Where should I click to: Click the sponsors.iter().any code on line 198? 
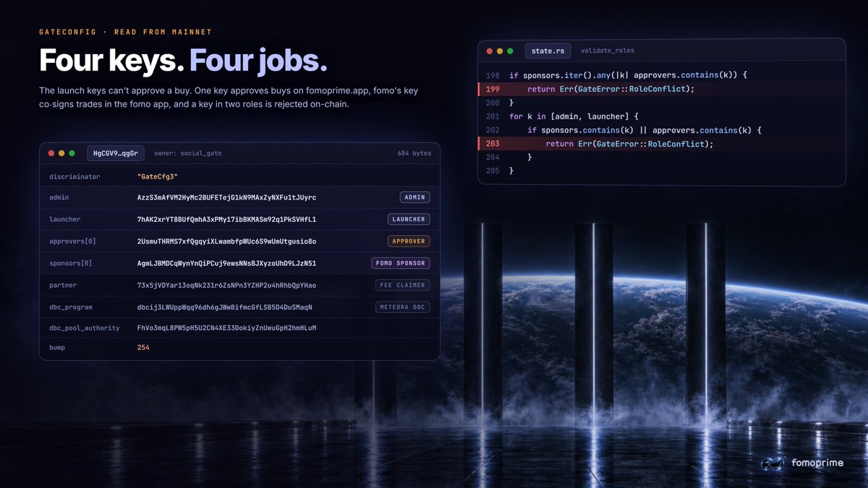(x=628, y=75)
